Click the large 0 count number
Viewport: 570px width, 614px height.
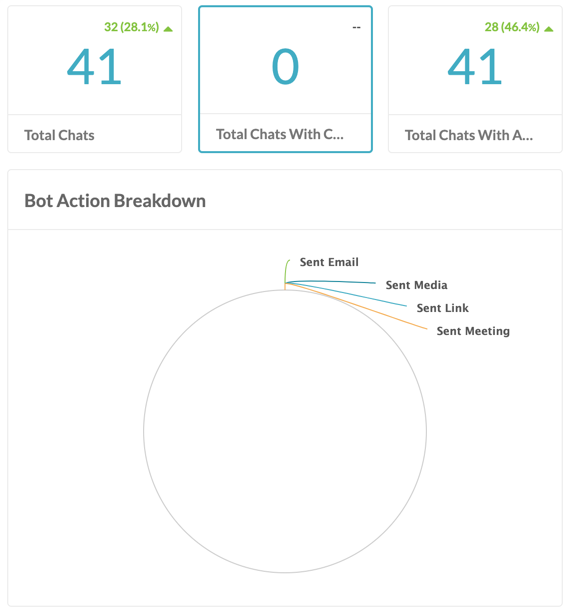point(285,67)
